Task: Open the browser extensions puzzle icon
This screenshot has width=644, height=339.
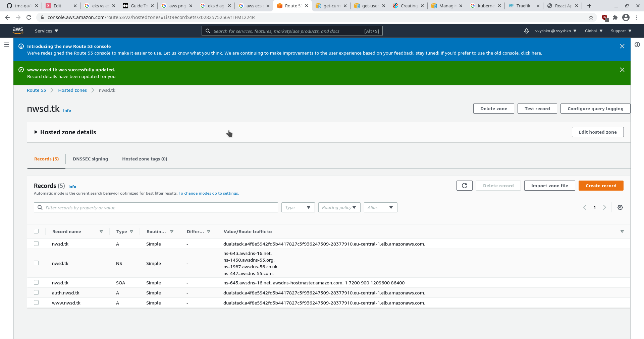Action: pos(615,17)
